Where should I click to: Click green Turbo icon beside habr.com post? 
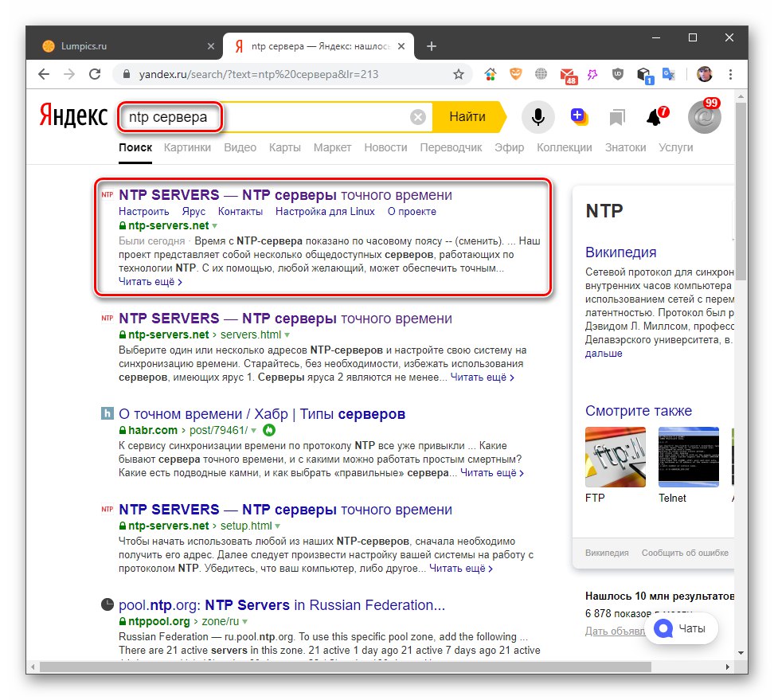[x=268, y=430]
